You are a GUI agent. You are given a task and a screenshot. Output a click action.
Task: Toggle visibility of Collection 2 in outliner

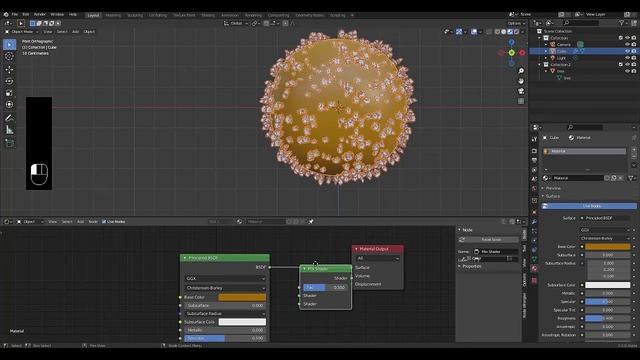coord(627,64)
